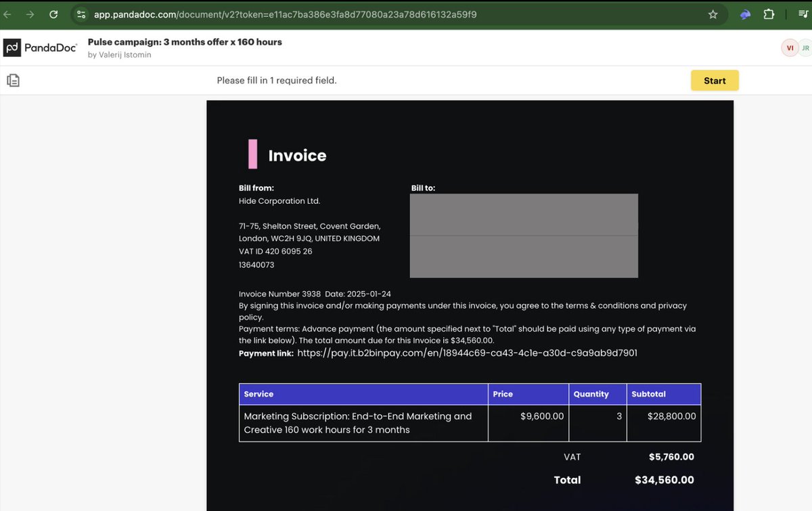This screenshot has height=511, width=812.
Task: Bookmark this page with star icon
Action: [713, 14]
